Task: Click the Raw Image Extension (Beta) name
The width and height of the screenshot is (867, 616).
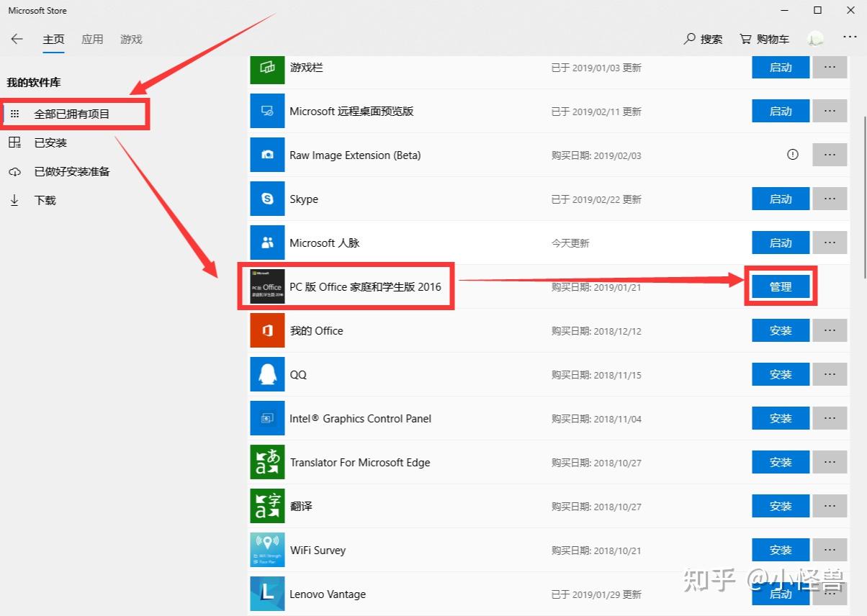Action: (355, 155)
